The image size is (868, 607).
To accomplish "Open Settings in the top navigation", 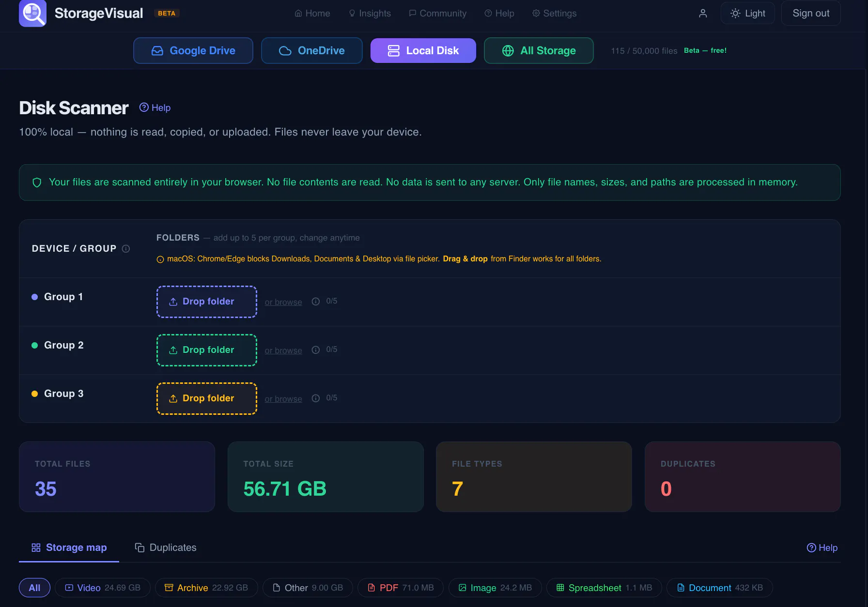I will (554, 14).
